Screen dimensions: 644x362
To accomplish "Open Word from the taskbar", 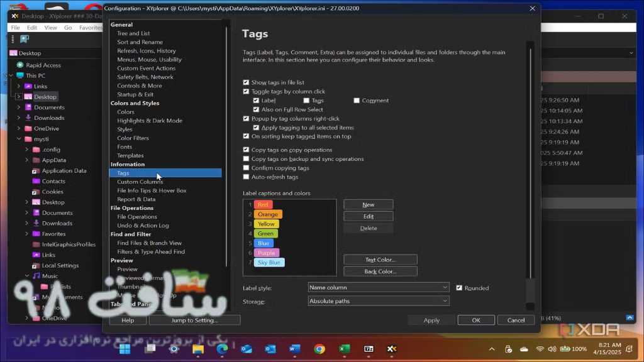I will point(295,349).
